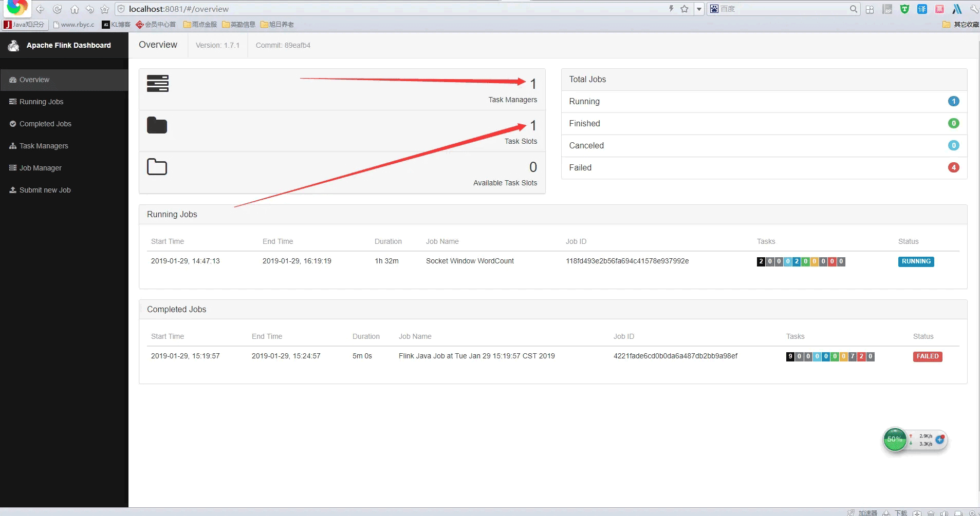Click inside the Baidu search field

[784, 9]
